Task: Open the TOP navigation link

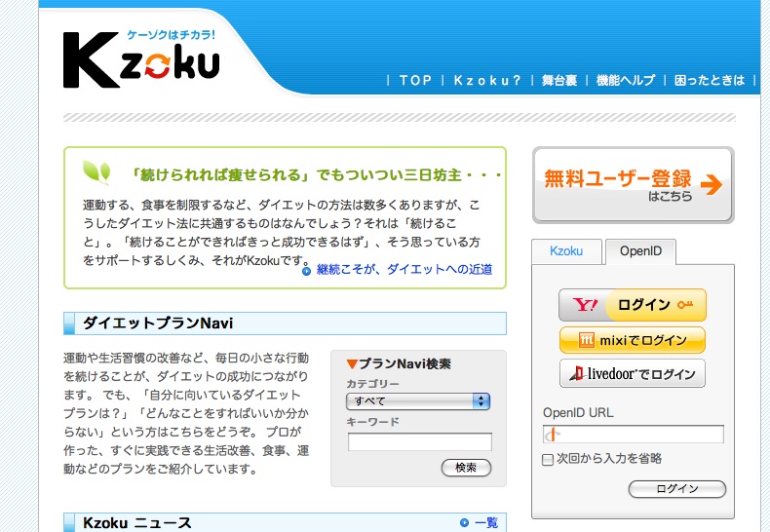Action: pos(415,80)
